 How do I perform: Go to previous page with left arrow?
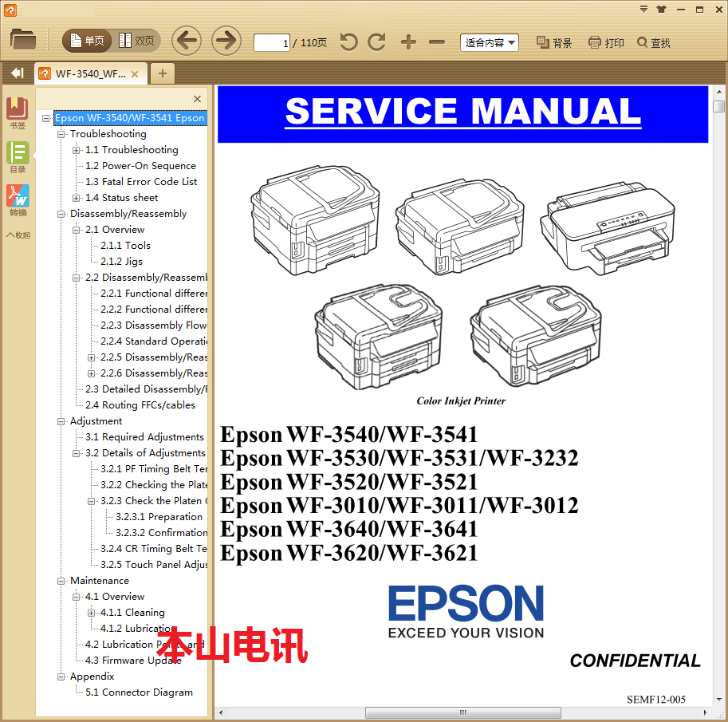[x=187, y=41]
